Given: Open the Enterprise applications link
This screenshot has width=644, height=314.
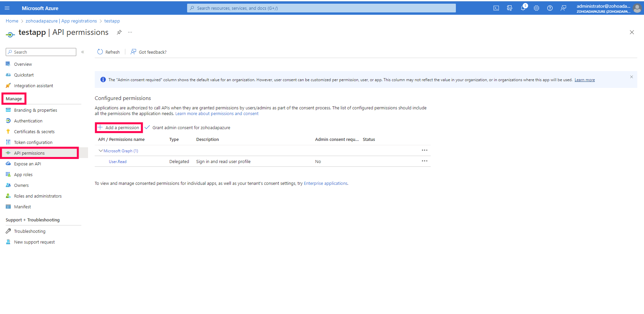Looking at the screenshot, I should (x=325, y=183).
